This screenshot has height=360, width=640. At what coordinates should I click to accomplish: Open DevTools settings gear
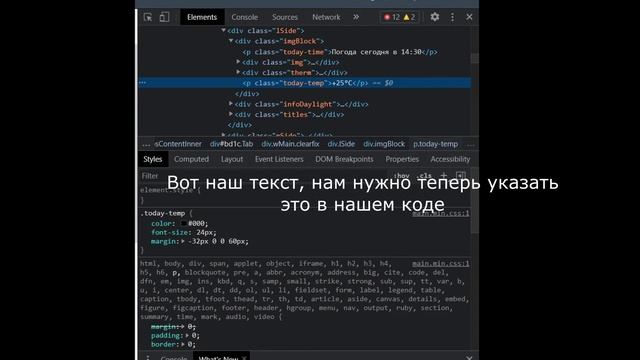point(435,17)
